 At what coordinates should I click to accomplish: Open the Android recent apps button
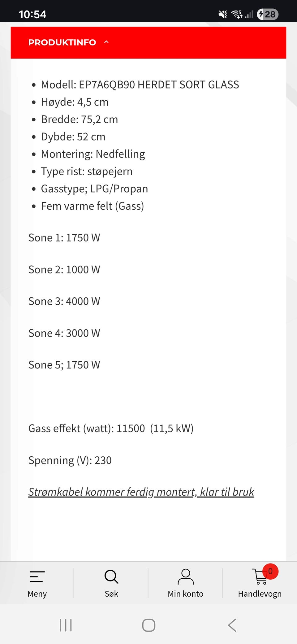click(x=66, y=625)
